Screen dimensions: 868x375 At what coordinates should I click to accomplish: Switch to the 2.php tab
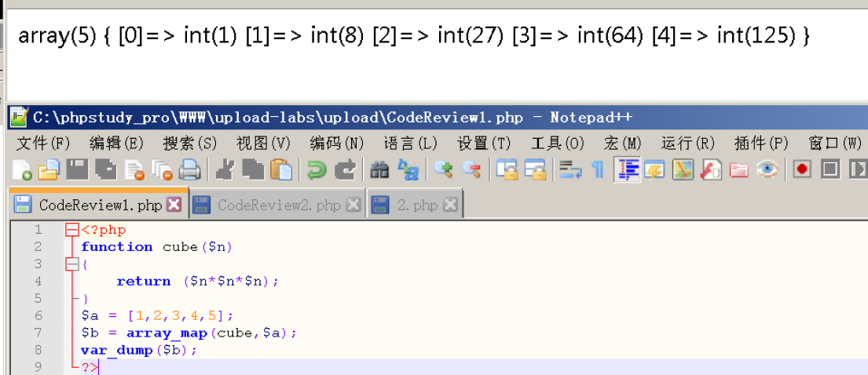(415, 206)
